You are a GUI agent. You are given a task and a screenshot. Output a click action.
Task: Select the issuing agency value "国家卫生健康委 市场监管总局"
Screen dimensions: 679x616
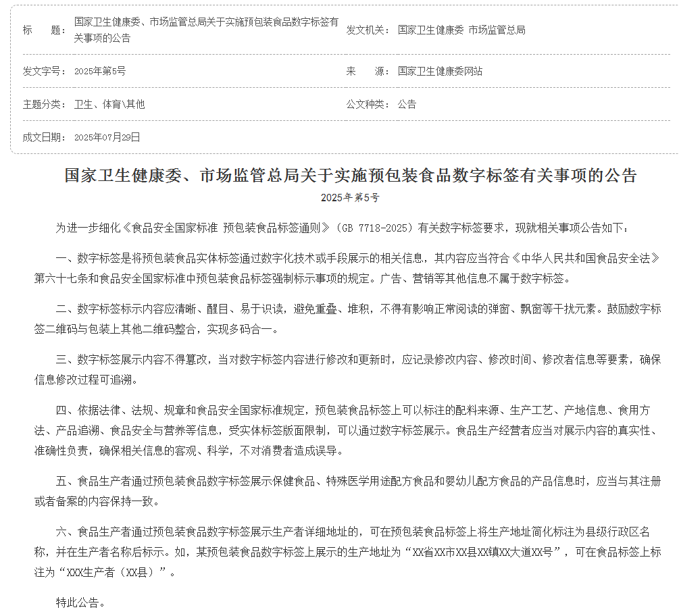pos(461,30)
